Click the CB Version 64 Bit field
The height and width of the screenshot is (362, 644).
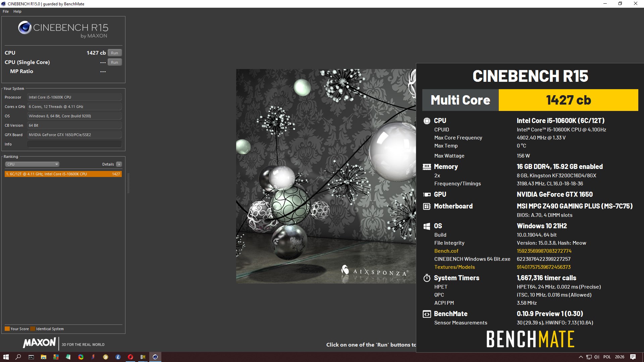(74, 125)
